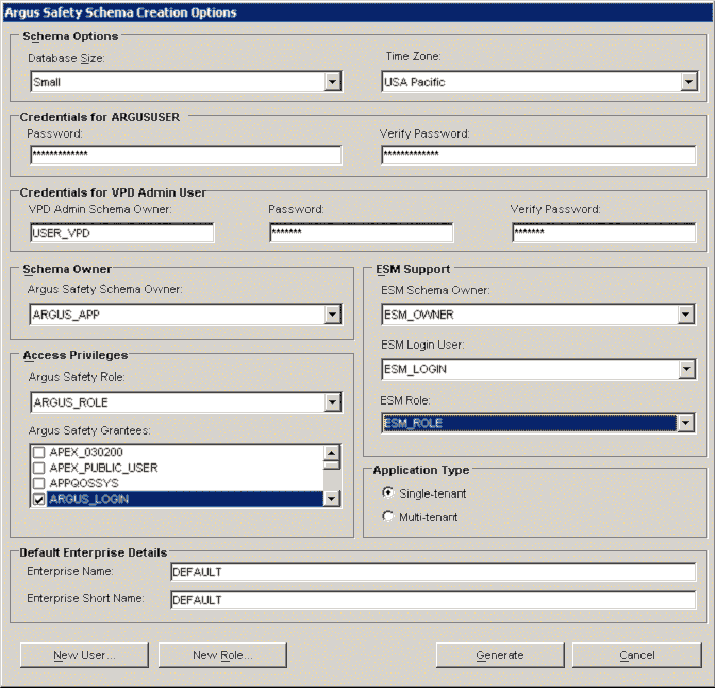Viewport: 716px width, 689px height.
Task: Click the Generate button
Action: pyautogui.click(x=500, y=655)
